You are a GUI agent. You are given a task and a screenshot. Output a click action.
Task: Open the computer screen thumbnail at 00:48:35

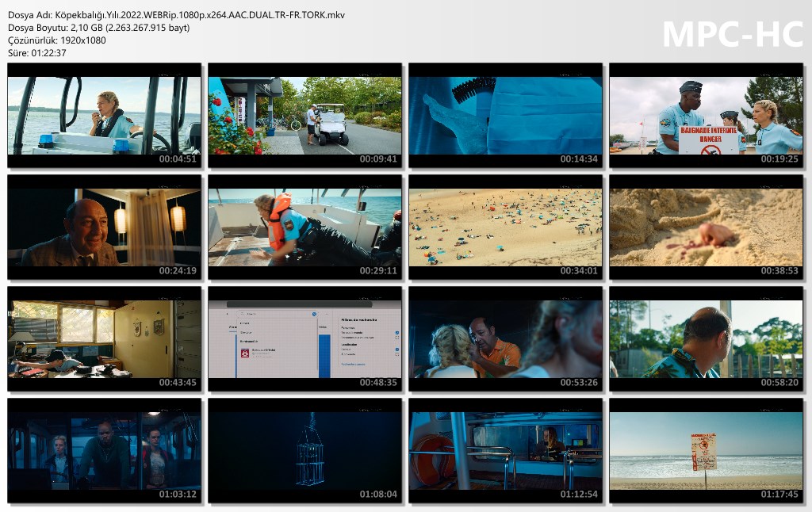pos(305,339)
